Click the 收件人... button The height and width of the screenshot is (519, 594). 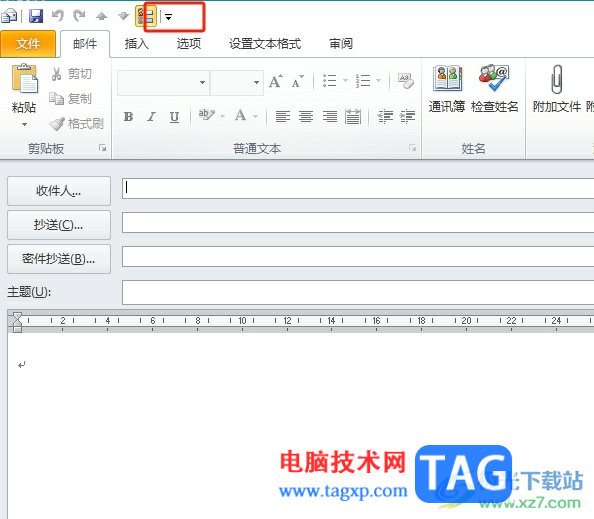coord(59,191)
